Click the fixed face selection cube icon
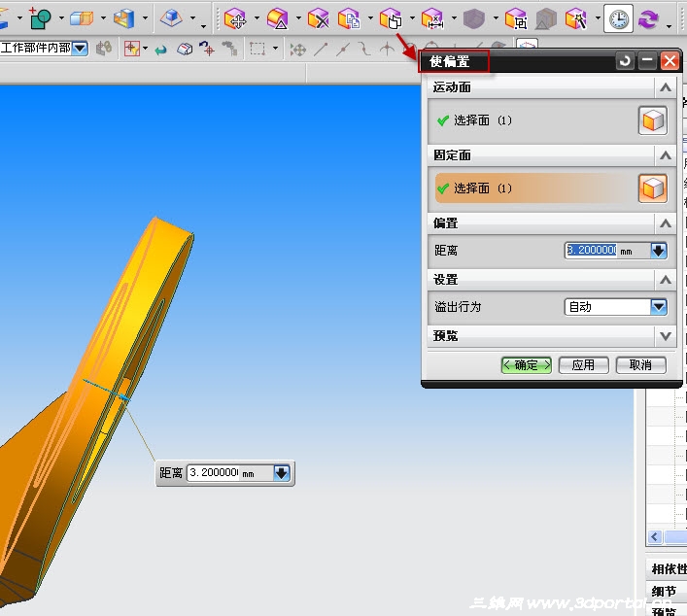 [653, 188]
